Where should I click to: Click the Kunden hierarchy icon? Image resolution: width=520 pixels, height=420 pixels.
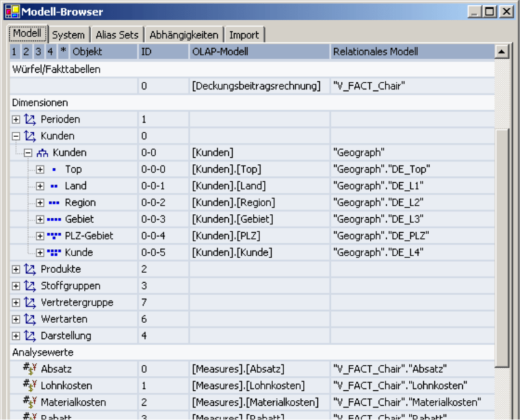42,153
